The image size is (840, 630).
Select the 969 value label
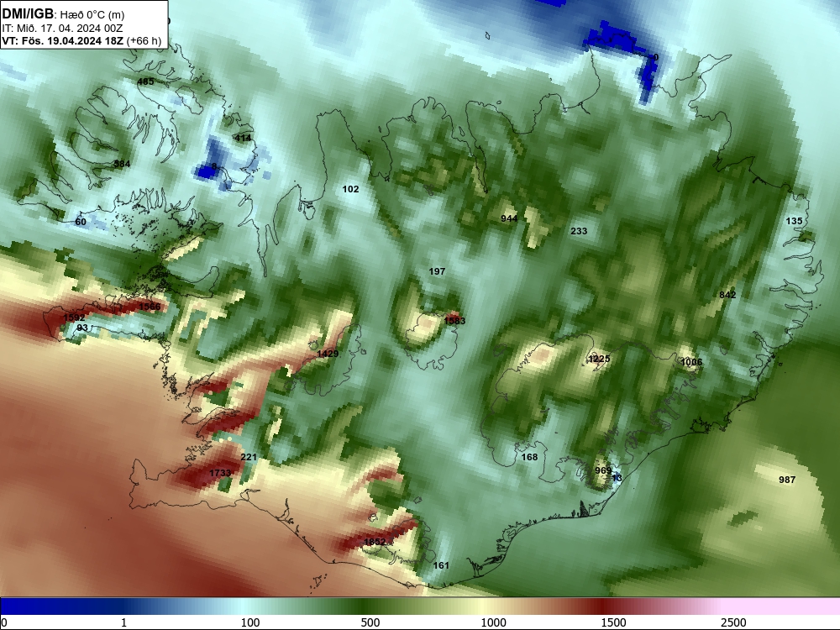pyautogui.click(x=603, y=470)
